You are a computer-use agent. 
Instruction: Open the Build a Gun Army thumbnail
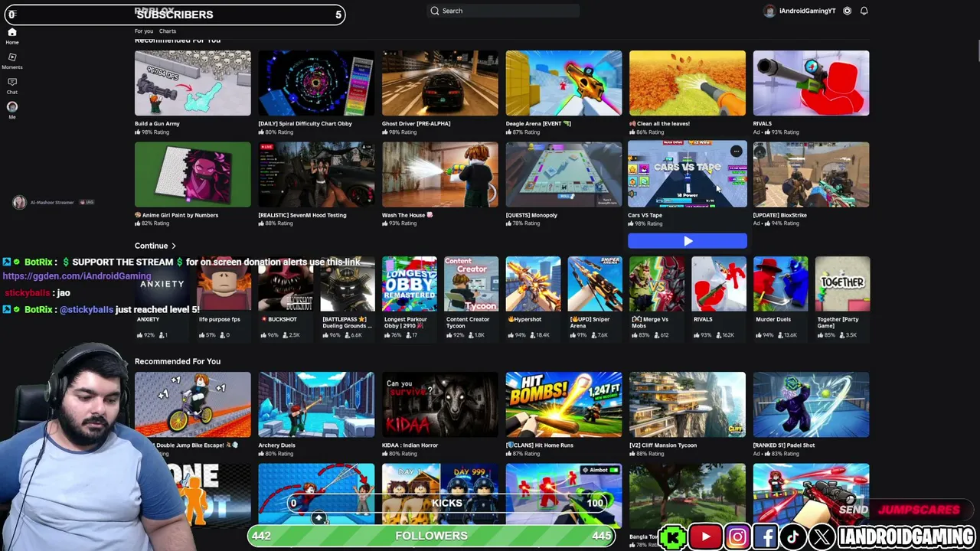(x=193, y=83)
